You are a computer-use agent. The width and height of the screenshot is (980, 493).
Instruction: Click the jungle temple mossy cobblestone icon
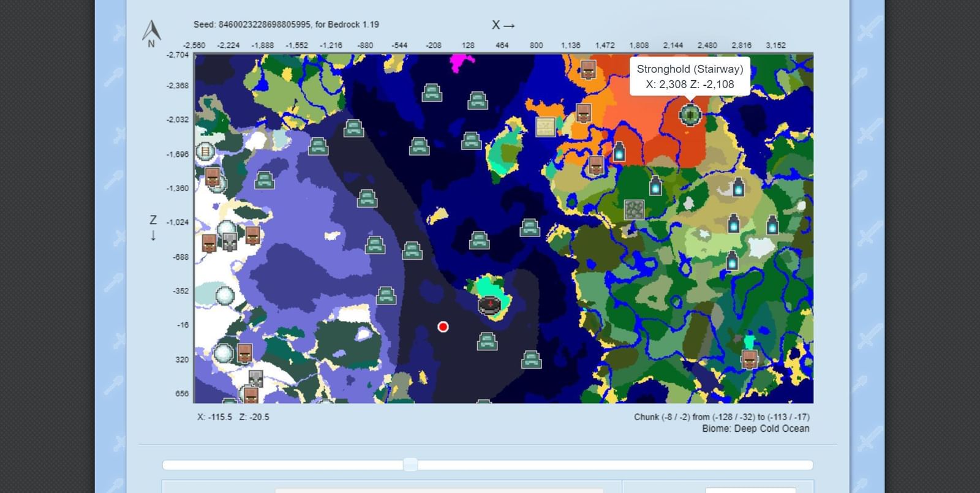(634, 209)
